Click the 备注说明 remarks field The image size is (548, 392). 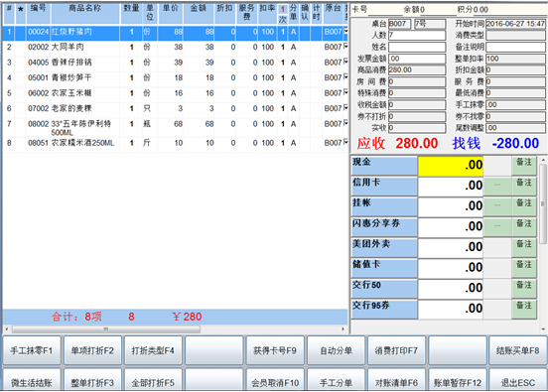[x=515, y=47]
